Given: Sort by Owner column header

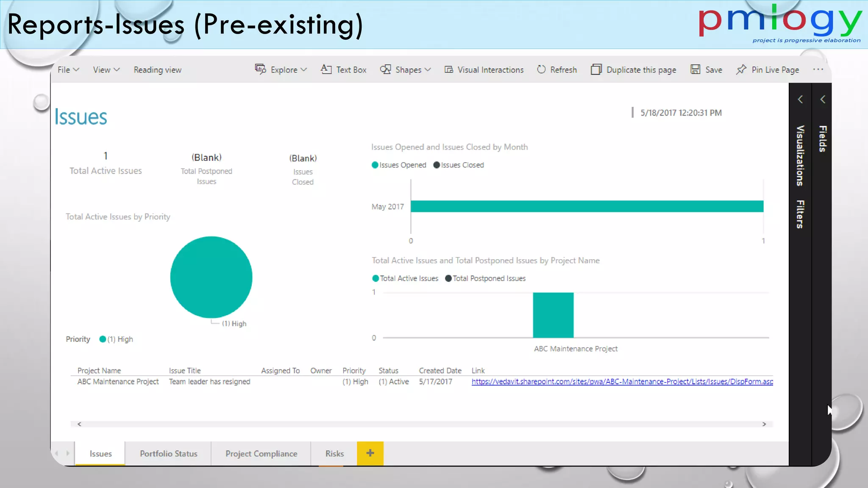Looking at the screenshot, I should (x=321, y=371).
